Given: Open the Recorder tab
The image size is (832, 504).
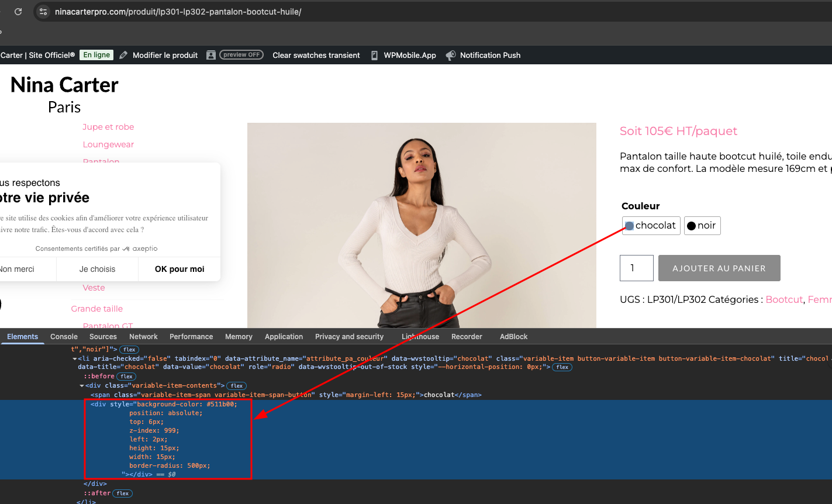Looking at the screenshot, I should coord(467,337).
